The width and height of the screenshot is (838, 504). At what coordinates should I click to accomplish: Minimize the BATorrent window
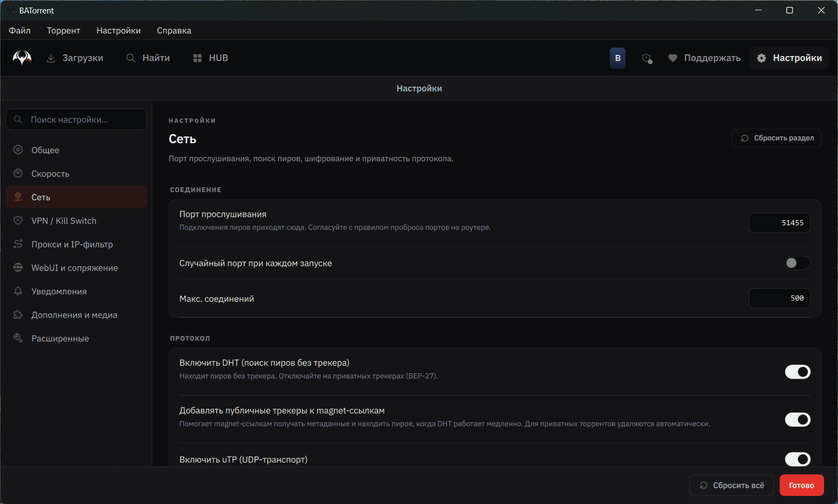point(758,10)
